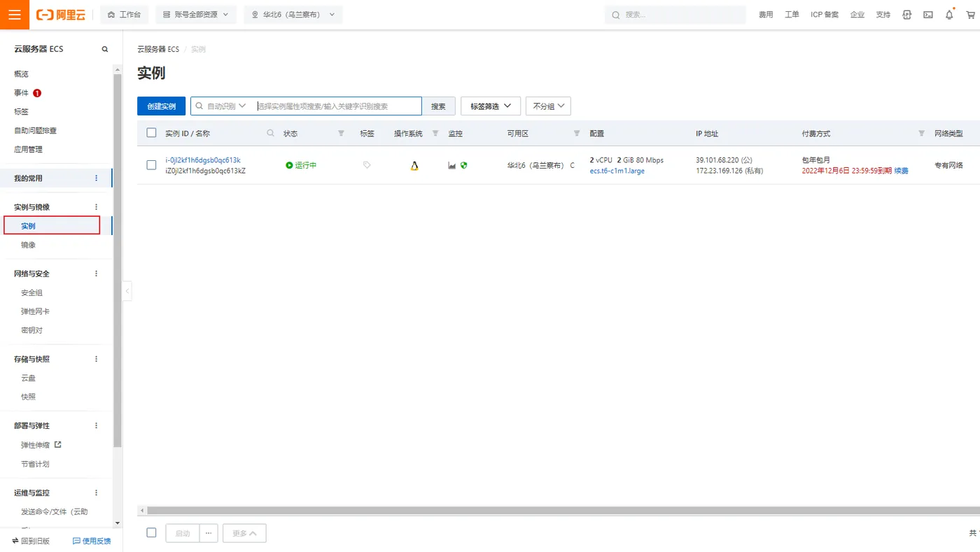Click the sidebar vertical scrollbar
Image resolution: width=980 pixels, height=552 pixels.
coord(118,260)
